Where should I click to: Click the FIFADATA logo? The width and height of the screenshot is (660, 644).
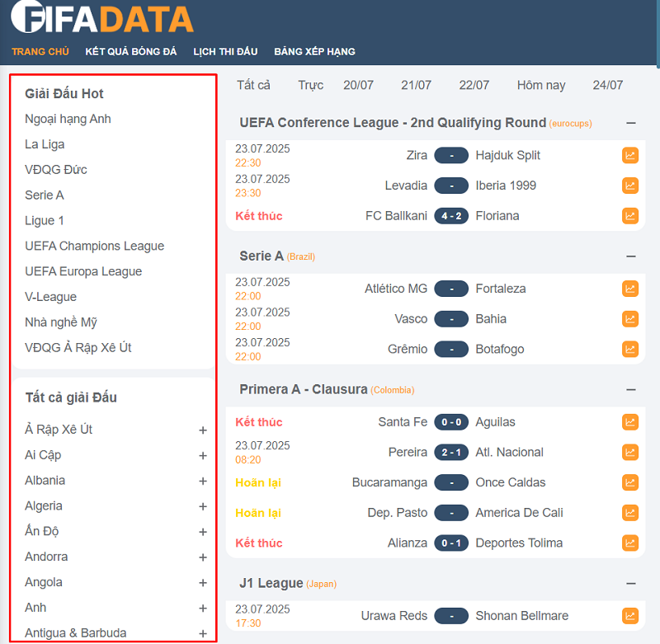(x=102, y=18)
